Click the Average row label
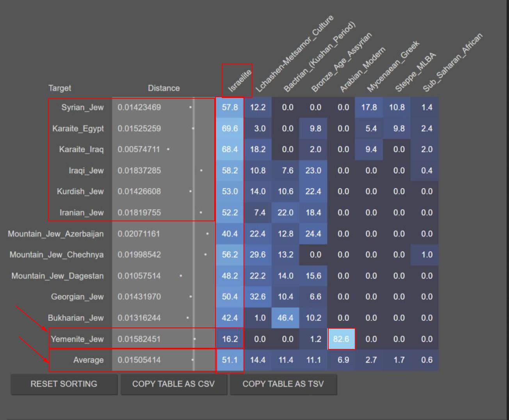Image resolution: width=509 pixels, height=420 pixels. click(88, 360)
